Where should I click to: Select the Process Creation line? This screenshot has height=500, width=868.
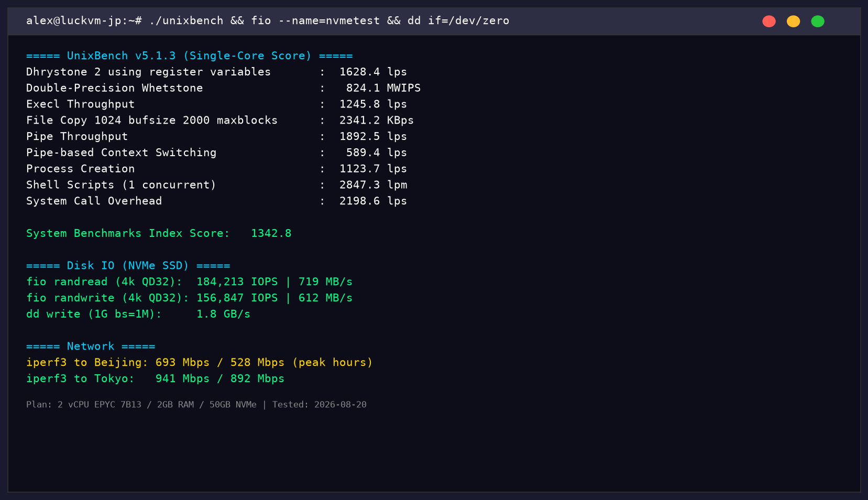(216, 169)
